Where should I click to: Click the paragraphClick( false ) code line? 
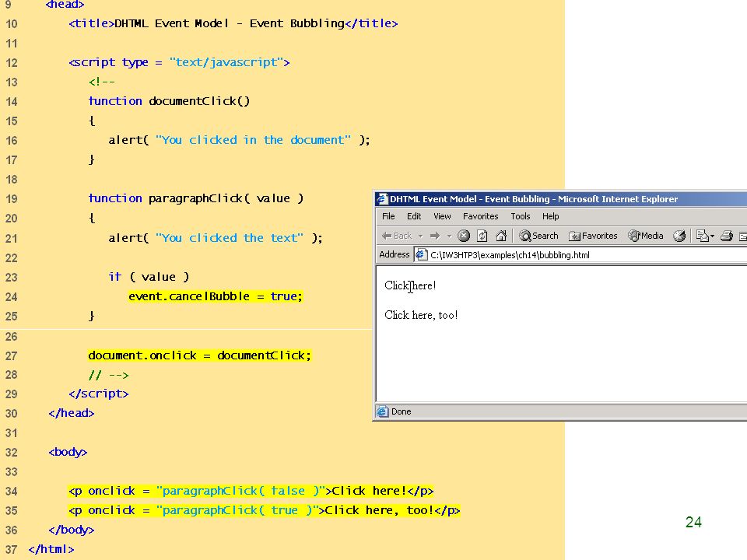pyautogui.click(x=251, y=491)
